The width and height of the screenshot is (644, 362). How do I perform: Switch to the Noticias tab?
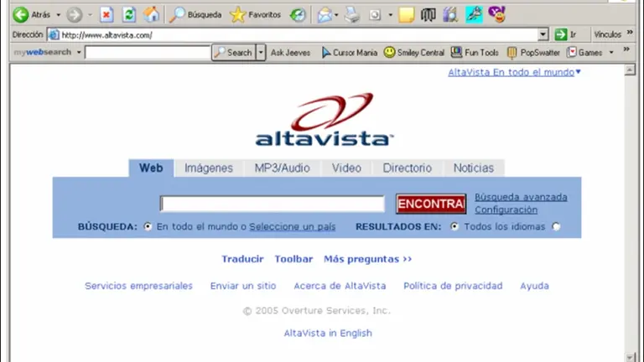click(x=474, y=168)
